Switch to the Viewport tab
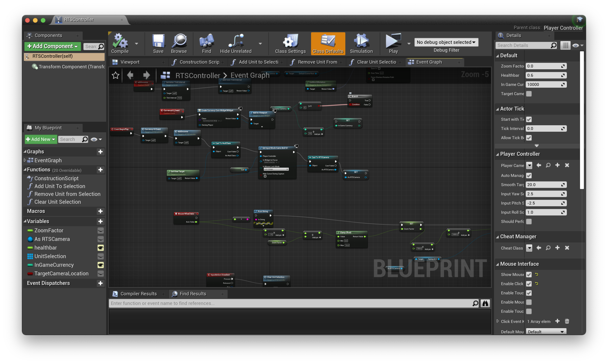 (130, 62)
